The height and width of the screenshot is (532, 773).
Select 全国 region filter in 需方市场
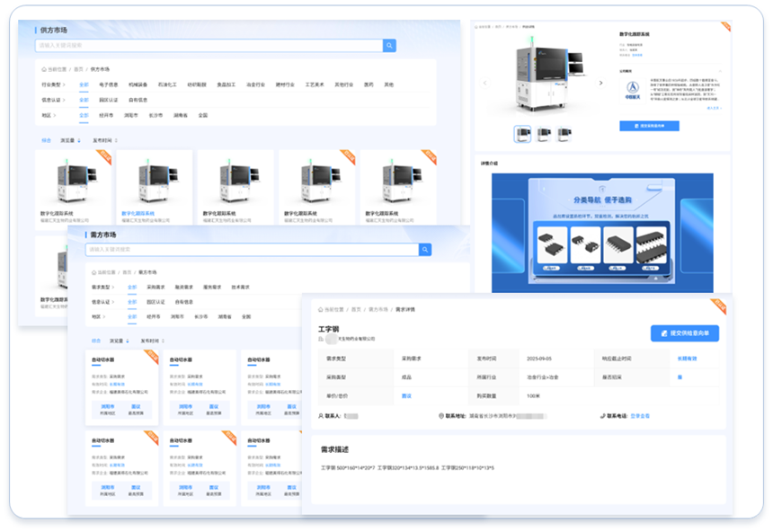[x=246, y=316]
